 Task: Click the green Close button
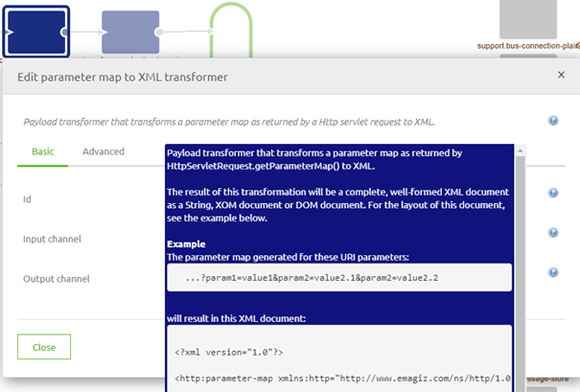click(44, 347)
